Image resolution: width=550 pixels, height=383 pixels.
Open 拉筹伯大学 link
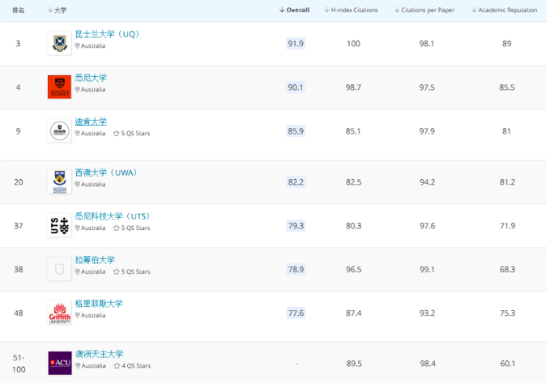tap(95, 260)
